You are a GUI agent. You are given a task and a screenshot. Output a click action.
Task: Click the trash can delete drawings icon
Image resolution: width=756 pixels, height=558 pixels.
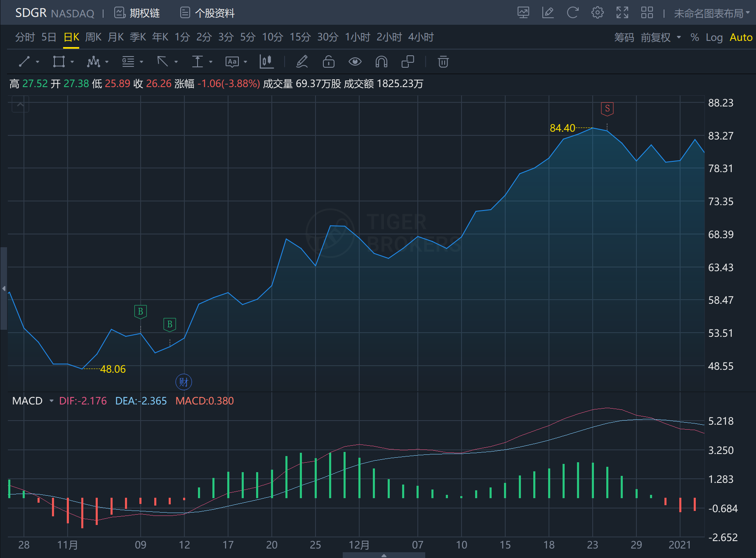click(443, 62)
